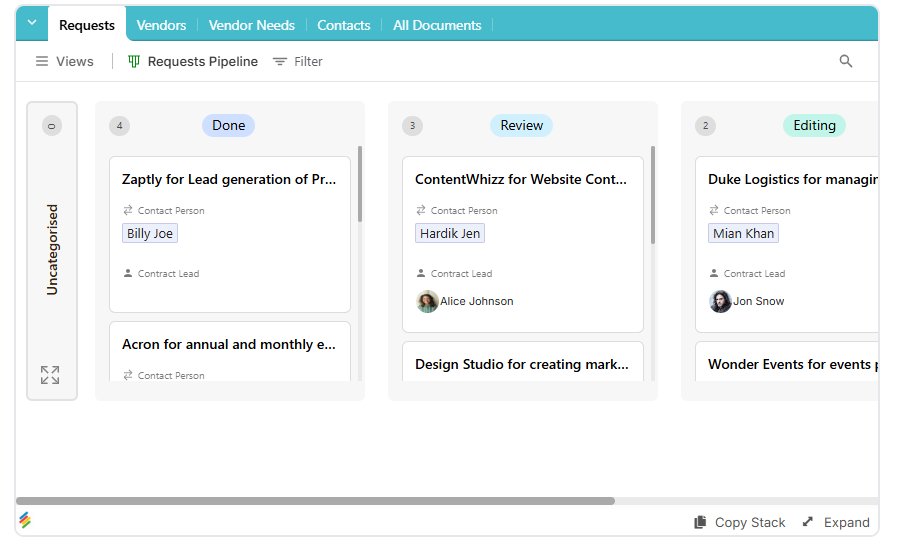The height and width of the screenshot is (545, 899).
Task: Click the Contact Person link icon in ContentWhizz card
Action: (421, 210)
